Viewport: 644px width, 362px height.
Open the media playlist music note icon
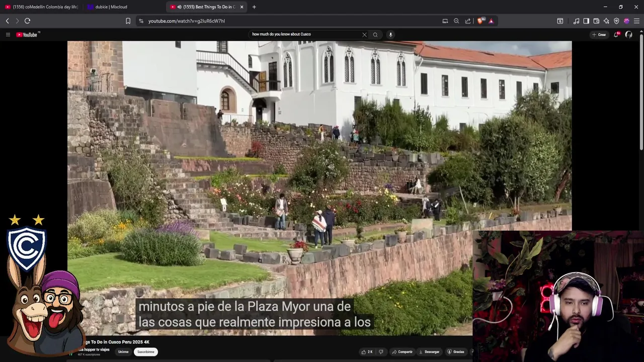(576, 21)
